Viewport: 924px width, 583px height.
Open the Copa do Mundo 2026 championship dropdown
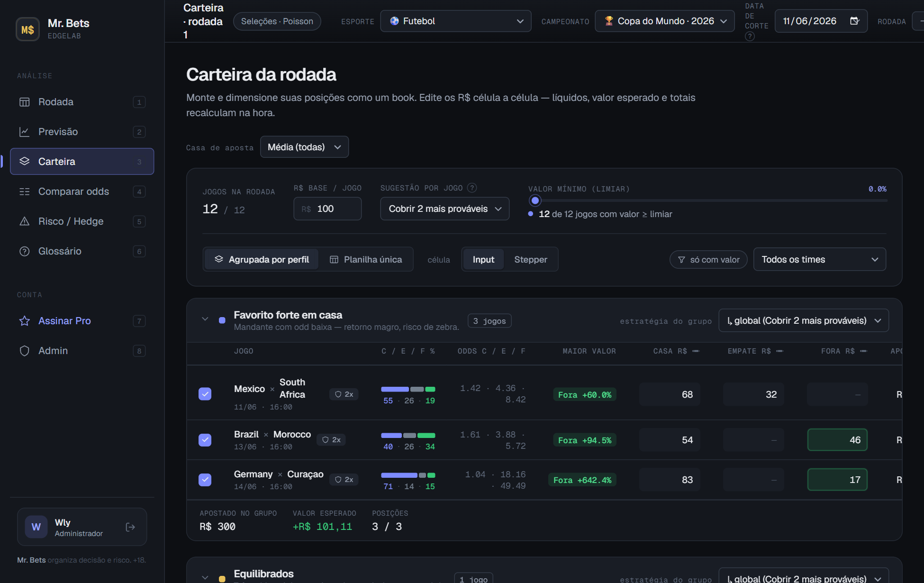(x=665, y=21)
